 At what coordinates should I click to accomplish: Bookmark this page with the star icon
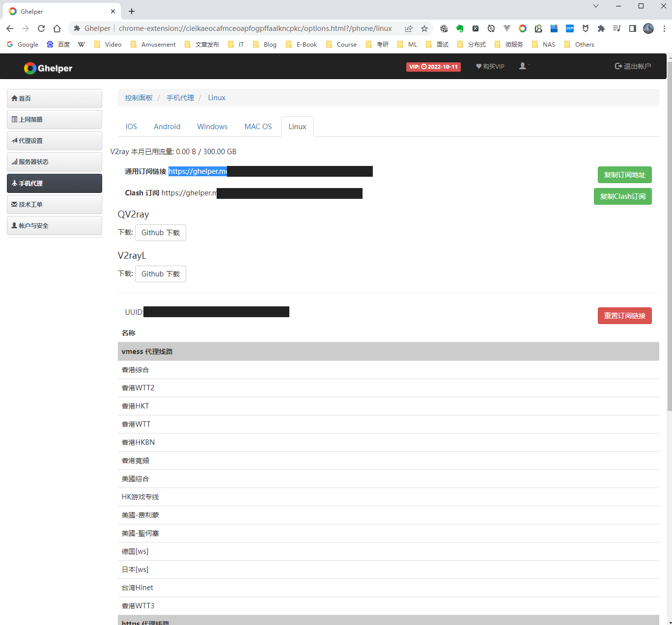[424, 28]
